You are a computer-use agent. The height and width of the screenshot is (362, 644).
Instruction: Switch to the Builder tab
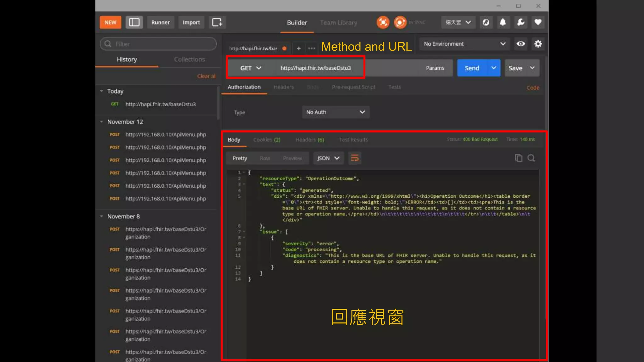(x=297, y=23)
